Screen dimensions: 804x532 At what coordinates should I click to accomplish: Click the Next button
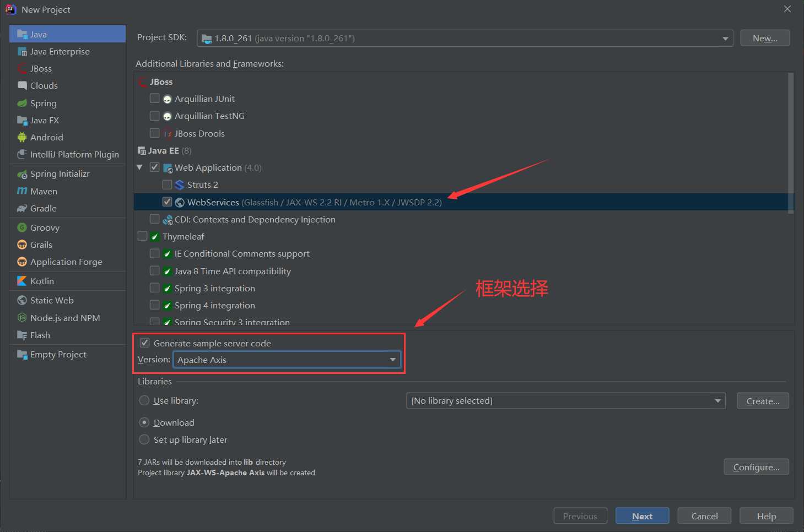tap(642, 516)
